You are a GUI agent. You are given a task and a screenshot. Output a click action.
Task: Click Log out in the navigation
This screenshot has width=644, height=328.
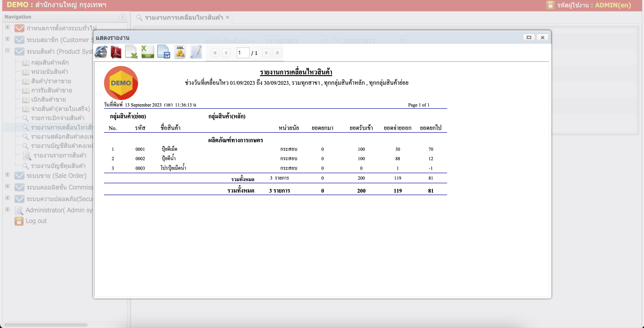click(x=36, y=221)
